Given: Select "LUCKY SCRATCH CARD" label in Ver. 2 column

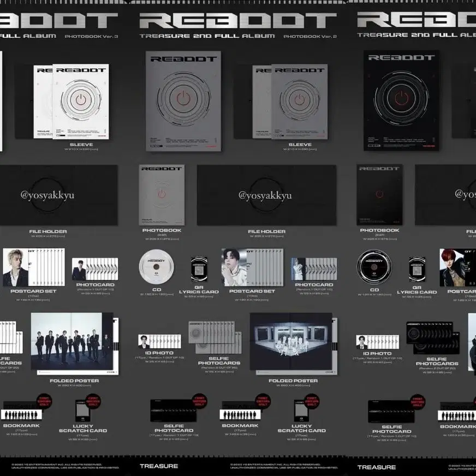Looking at the screenshot, I should tap(302, 429).
